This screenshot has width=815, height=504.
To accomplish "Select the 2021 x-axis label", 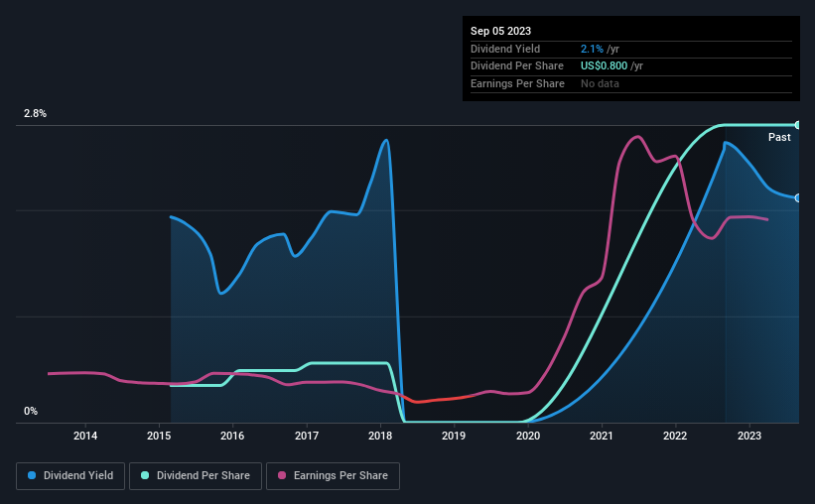I will [x=602, y=436].
